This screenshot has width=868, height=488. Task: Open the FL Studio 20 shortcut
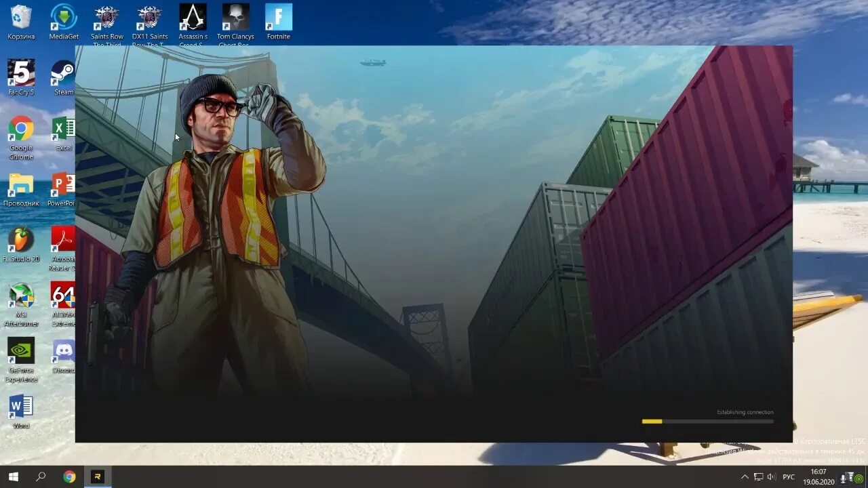21,245
